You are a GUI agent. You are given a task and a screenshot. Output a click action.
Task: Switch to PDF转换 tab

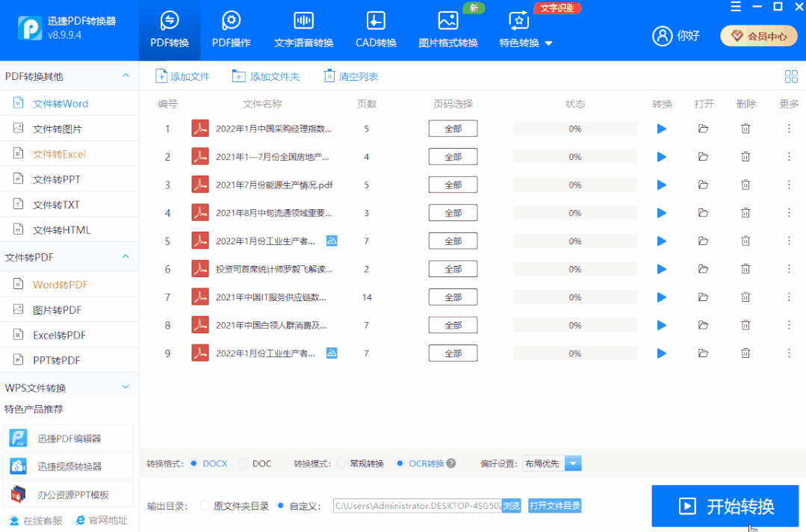pos(170,30)
